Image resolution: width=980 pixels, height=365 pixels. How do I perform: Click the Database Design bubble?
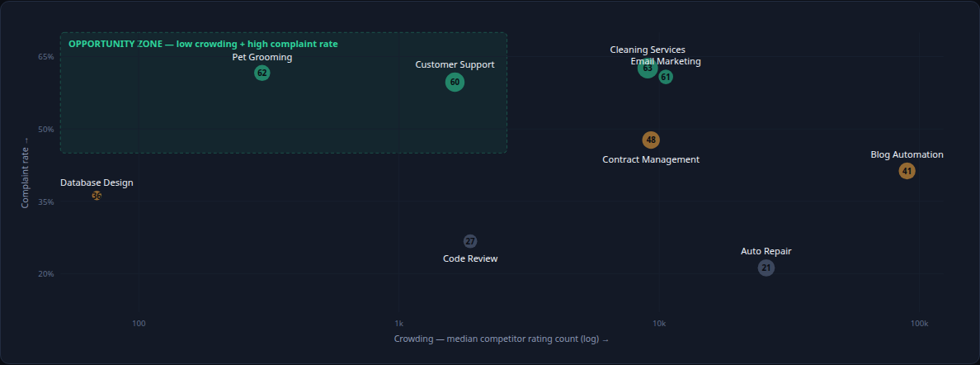[97, 196]
